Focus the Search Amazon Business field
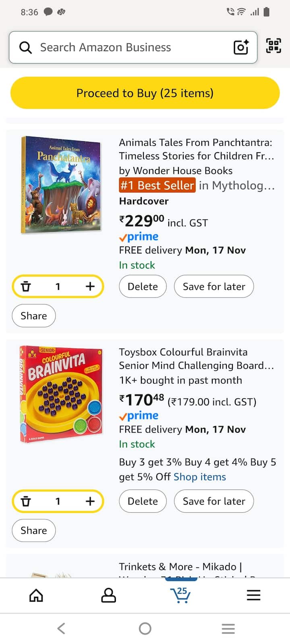The height and width of the screenshot is (644, 290). [133, 47]
